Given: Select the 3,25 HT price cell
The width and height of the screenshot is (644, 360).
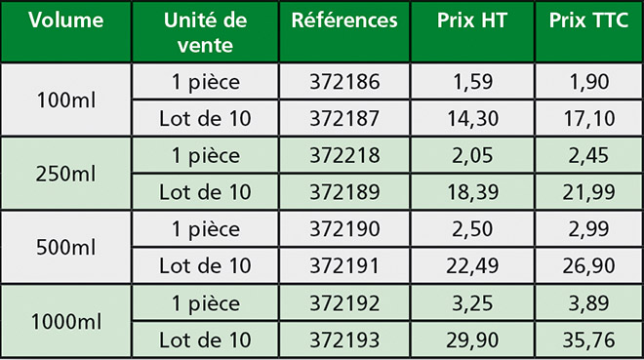Looking at the screenshot, I should [x=472, y=303].
